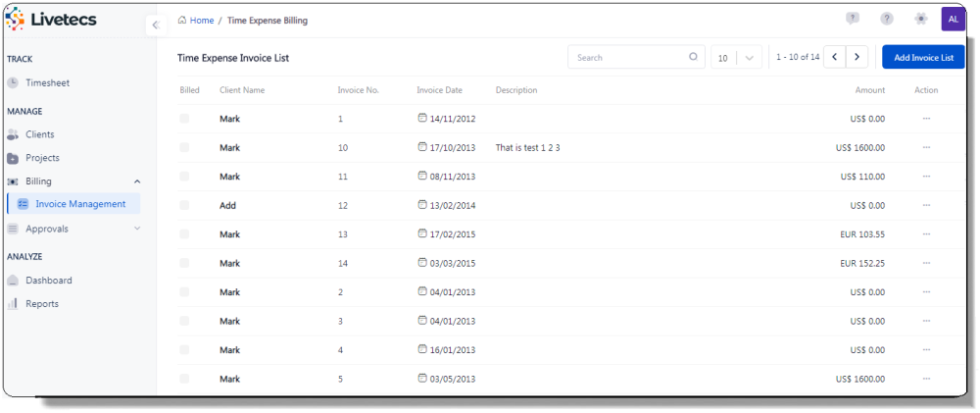
Task: Sort by Client Name column header
Action: pyautogui.click(x=242, y=90)
